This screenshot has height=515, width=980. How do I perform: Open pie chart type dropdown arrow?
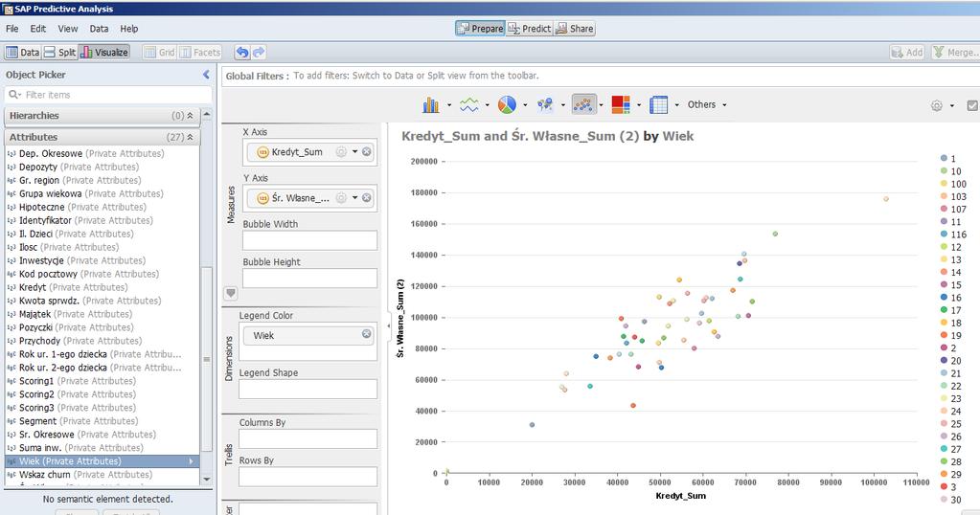[x=525, y=105]
